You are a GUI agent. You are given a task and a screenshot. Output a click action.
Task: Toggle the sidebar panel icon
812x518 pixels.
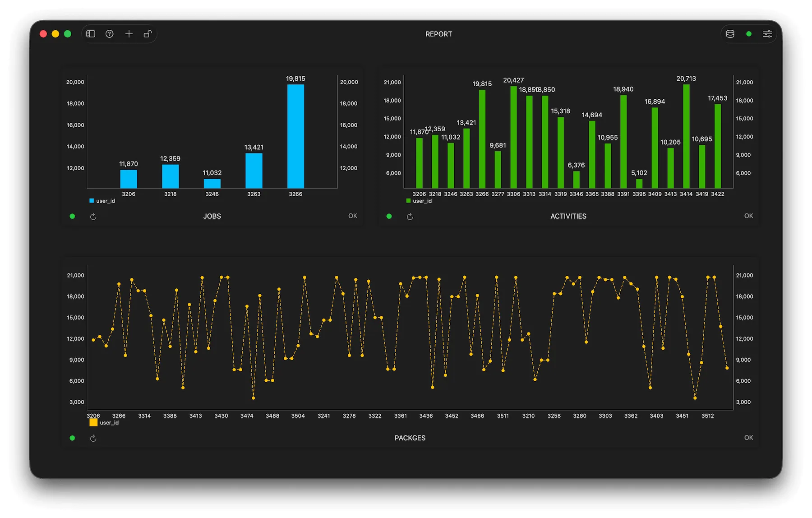click(91, 34)
